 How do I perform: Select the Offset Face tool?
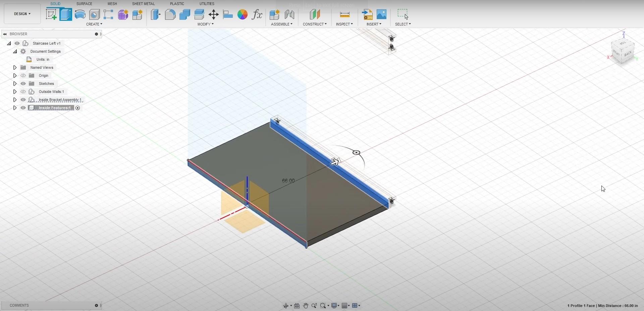(x=199, y=14)
